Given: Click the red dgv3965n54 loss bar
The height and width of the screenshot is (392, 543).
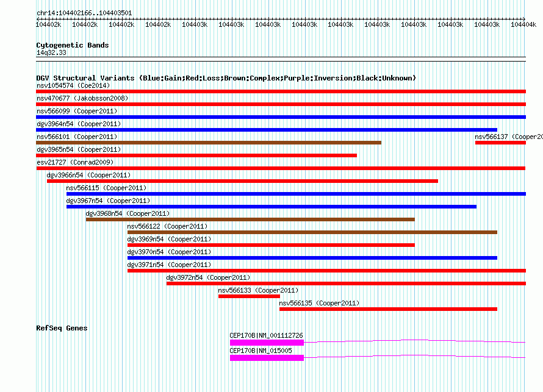Looking at the screenshot, I should tap(196, 155).
